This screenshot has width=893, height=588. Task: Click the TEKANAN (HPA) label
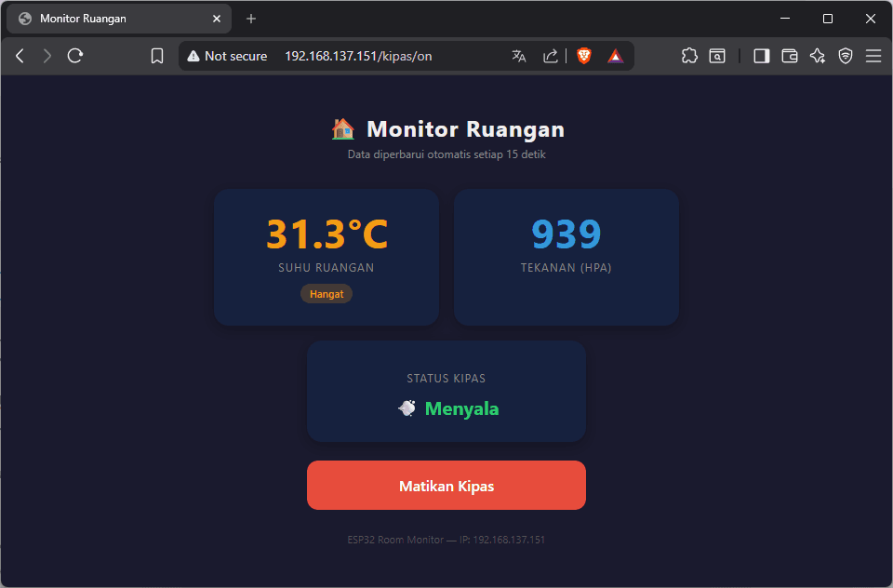(x=566, y=268)
